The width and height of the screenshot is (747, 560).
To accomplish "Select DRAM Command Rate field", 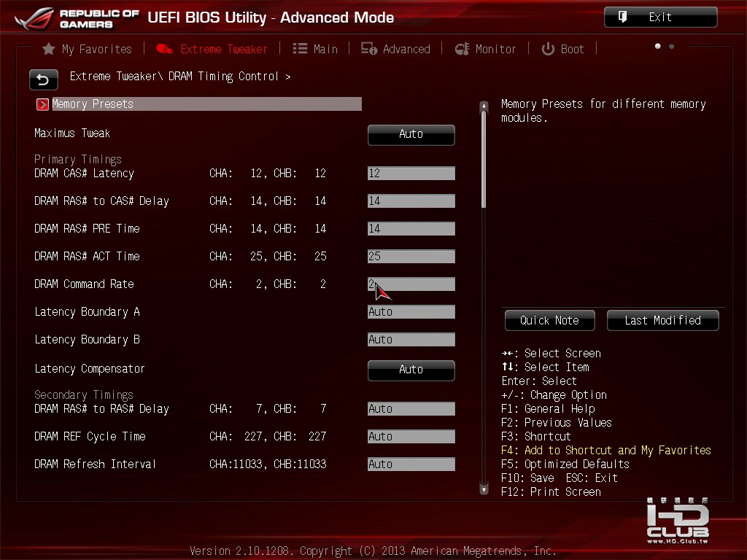I will coord(411,284).
